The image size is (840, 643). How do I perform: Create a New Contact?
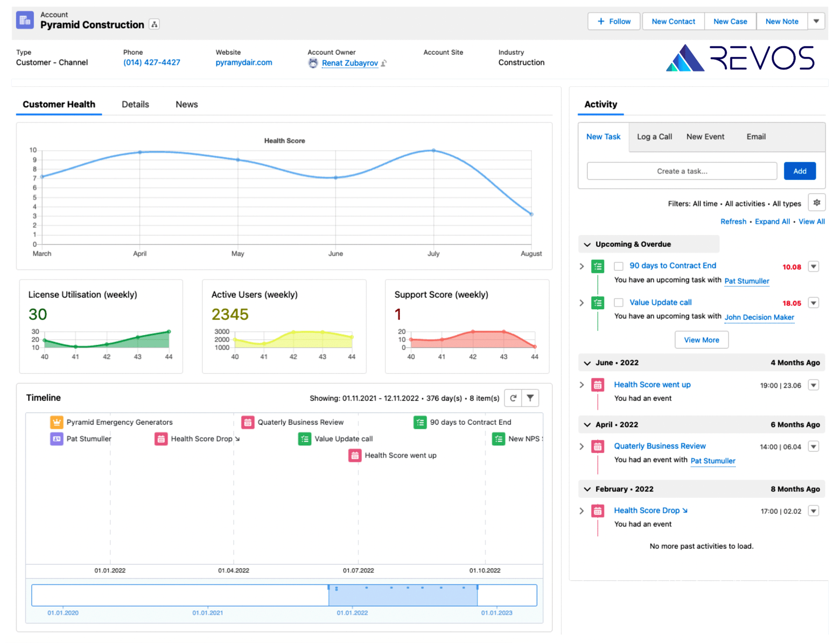[x=673, y=21]
